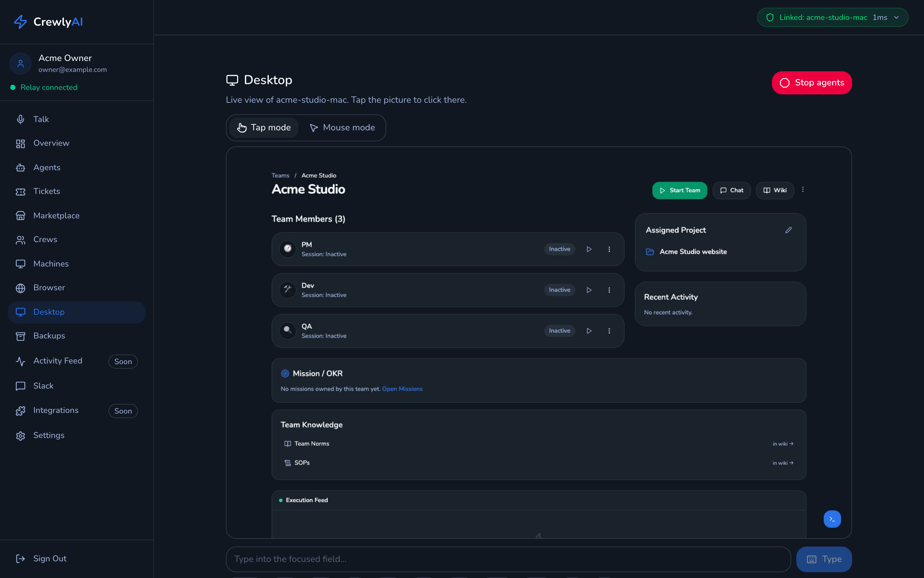Click the Dev tools avatar icon

pyautogui.click(x=288, y=290)
